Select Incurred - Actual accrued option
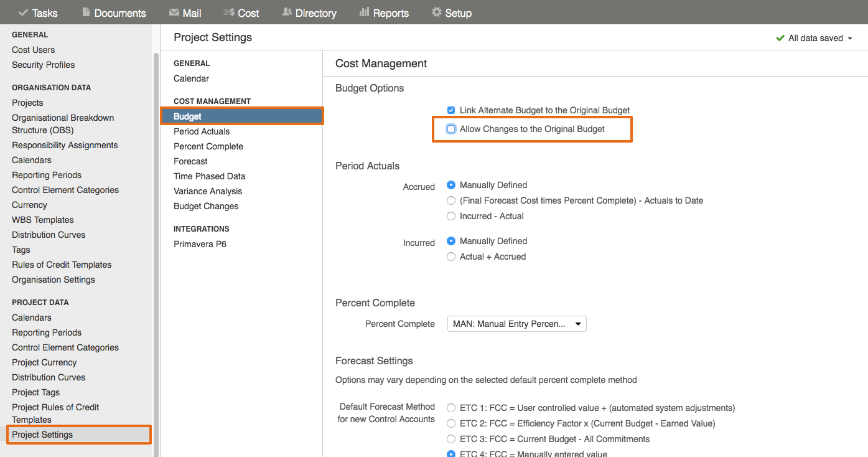This screenshot has width=868, height=457. click(x=451, y=216)
